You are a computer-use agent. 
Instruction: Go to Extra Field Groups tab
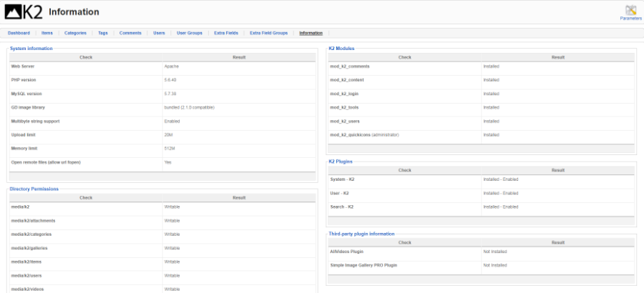coord(269,34)
